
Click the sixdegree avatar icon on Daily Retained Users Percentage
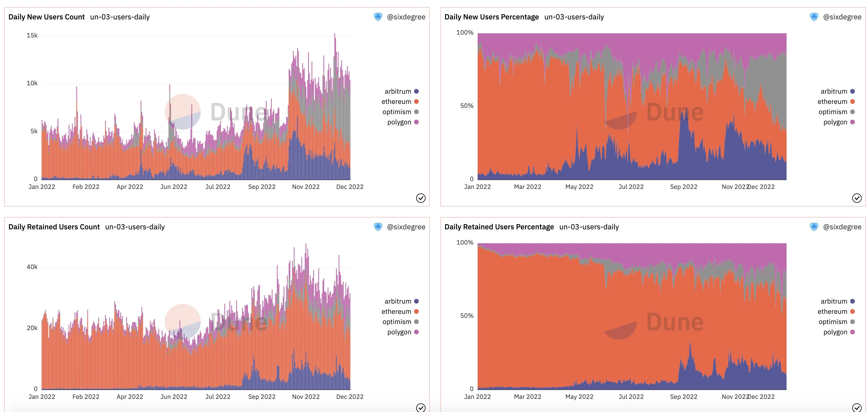[814, 227]
